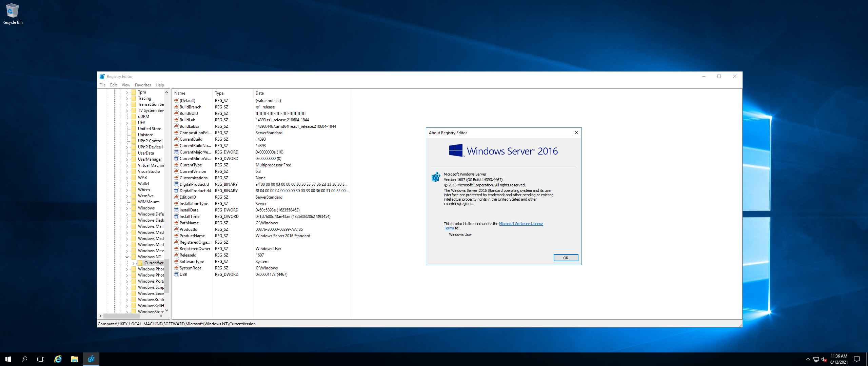Select the DigitalProductId binary value icon
The image size is (868, 366).
tap(176, 184)
